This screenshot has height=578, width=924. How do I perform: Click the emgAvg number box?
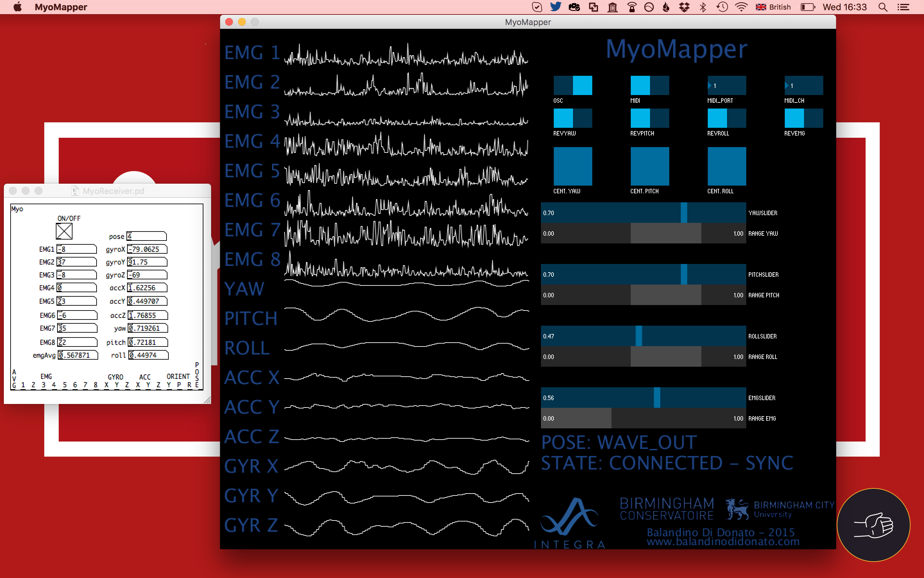78,355
